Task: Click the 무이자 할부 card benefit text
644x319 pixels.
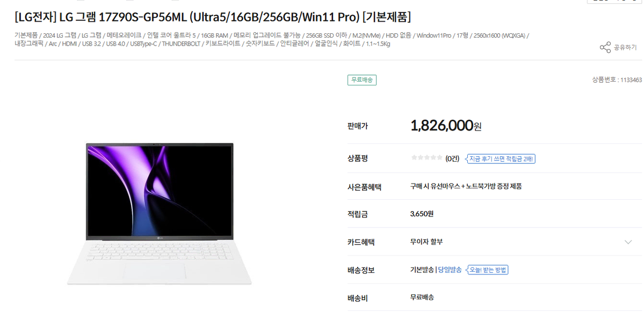Action: [426, 242]
